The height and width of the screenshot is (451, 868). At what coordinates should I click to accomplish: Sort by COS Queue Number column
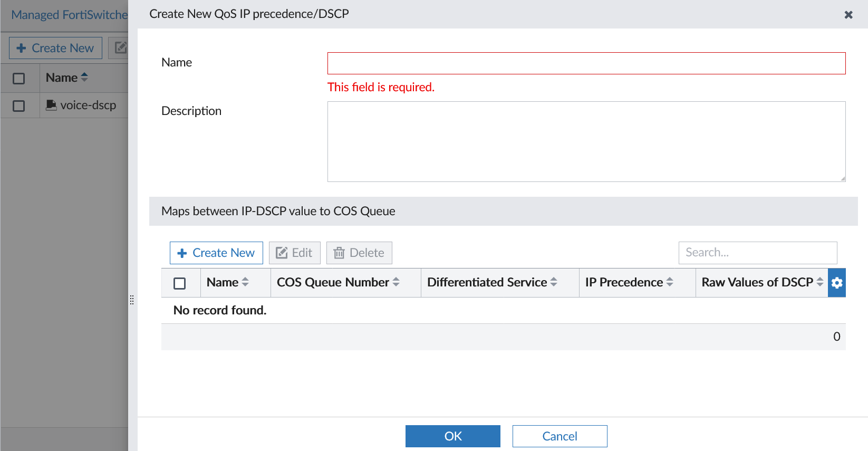pyautogui.click(x=338, y=283)
